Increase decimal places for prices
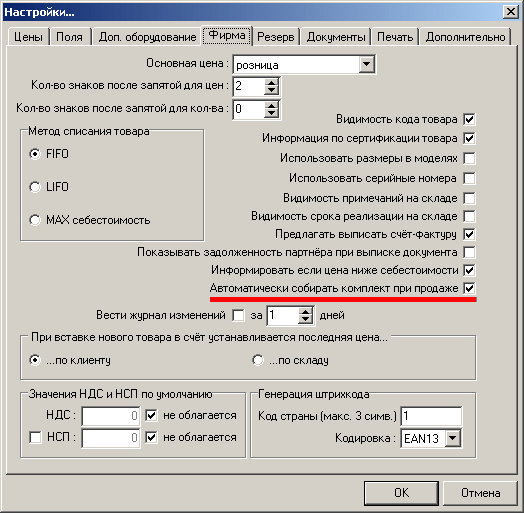Screen dimensions: 524x513 271,83
